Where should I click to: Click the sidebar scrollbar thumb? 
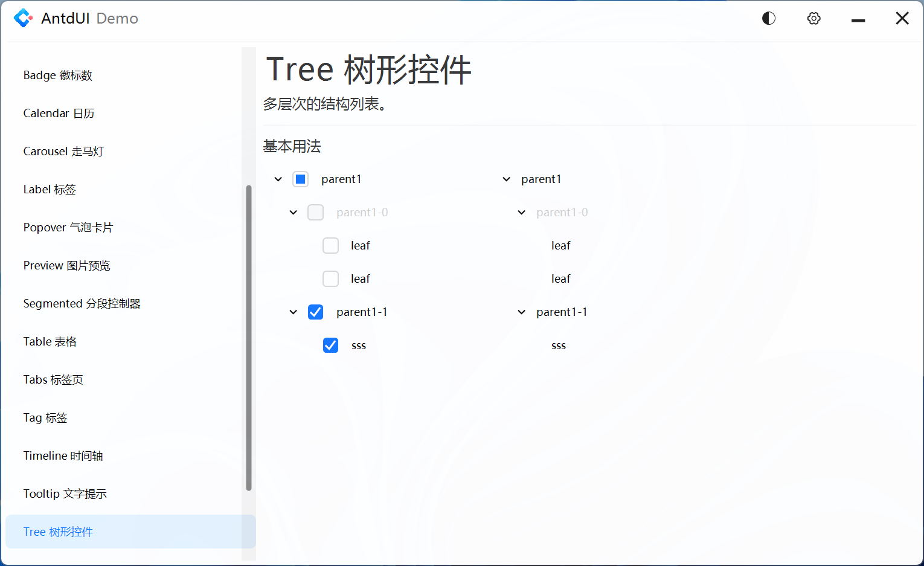[248, 338]
